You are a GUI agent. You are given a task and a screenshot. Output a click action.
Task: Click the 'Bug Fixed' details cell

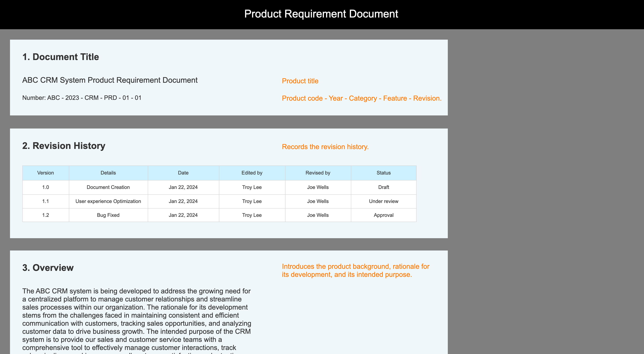pyautogui.click(x=108, y=215)
